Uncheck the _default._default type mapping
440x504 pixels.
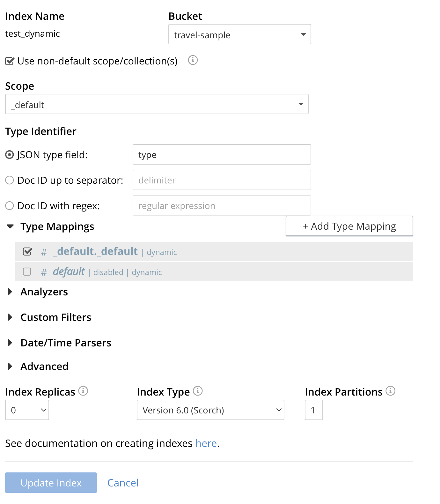pyautogui.click(x=27, y=252)
